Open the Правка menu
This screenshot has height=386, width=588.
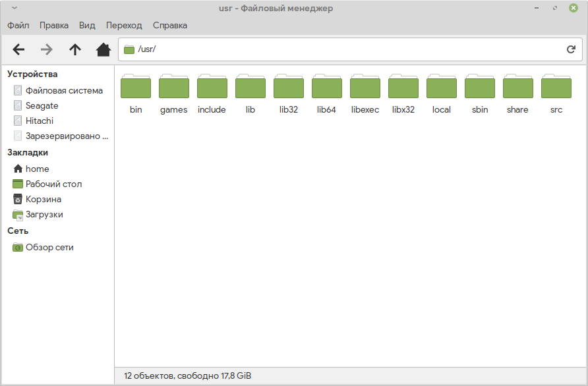point(54,26)
